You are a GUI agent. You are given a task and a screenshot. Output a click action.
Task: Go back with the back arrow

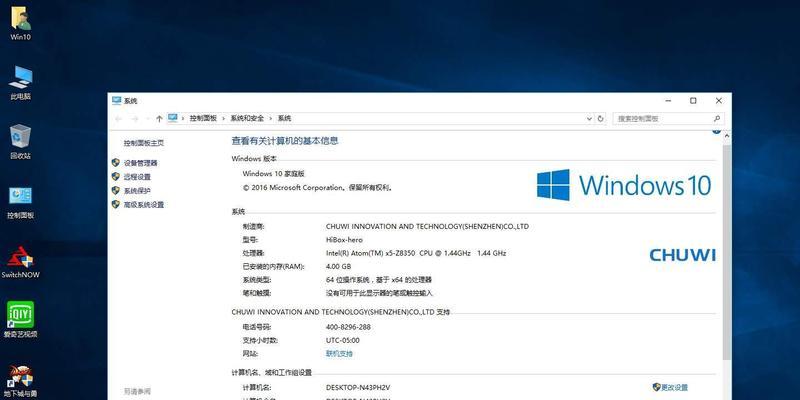[x=119, y=118]
